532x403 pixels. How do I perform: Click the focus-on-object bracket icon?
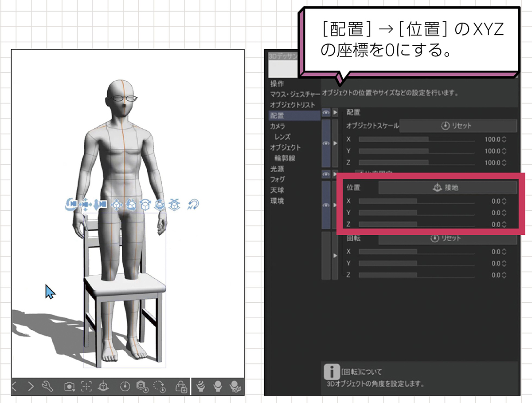(x=86, y=387)
